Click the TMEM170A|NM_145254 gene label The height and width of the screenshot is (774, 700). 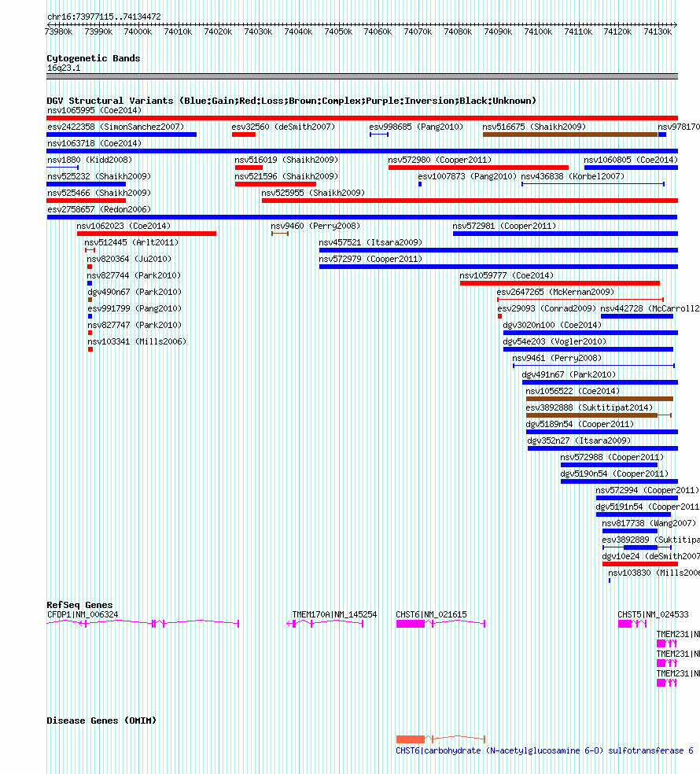[x=335, y=614]
